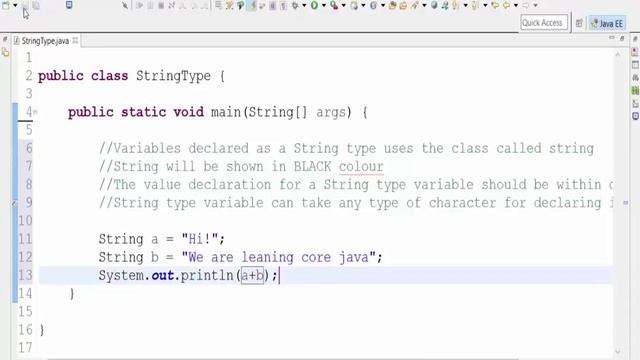Click the editor vertical scrollbar up arrow

tap(618, 54)
